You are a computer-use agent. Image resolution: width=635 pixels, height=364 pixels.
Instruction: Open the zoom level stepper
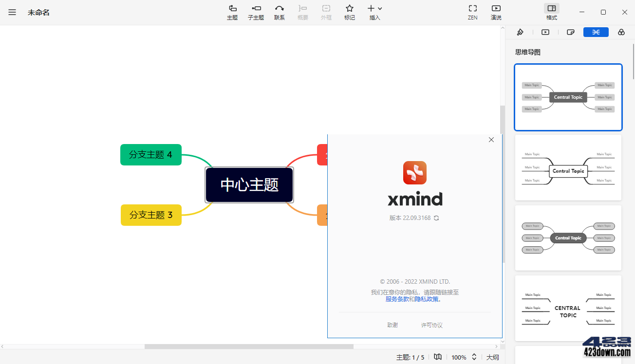click(473, 357)
